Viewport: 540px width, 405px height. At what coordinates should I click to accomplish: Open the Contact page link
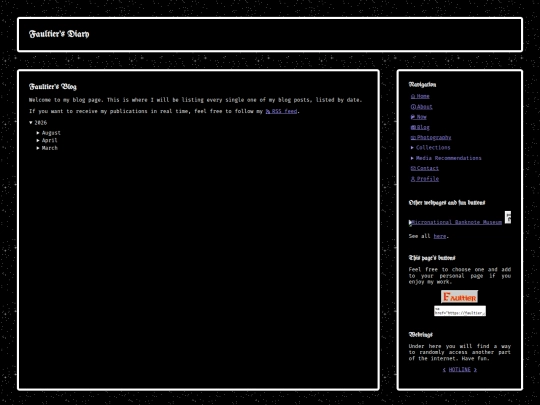pyautogui.click(x=425, y=168)
